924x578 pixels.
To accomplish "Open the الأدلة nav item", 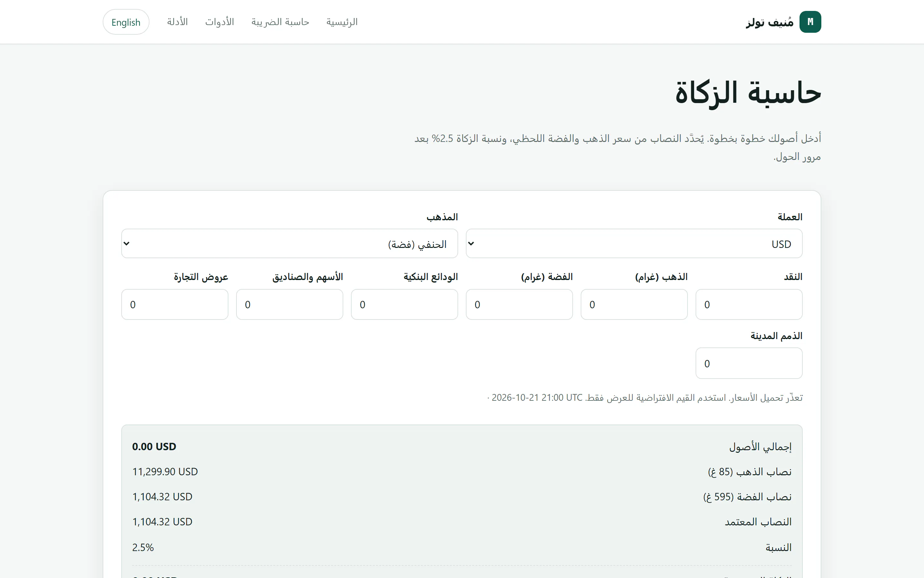I will tap(177, 22).
